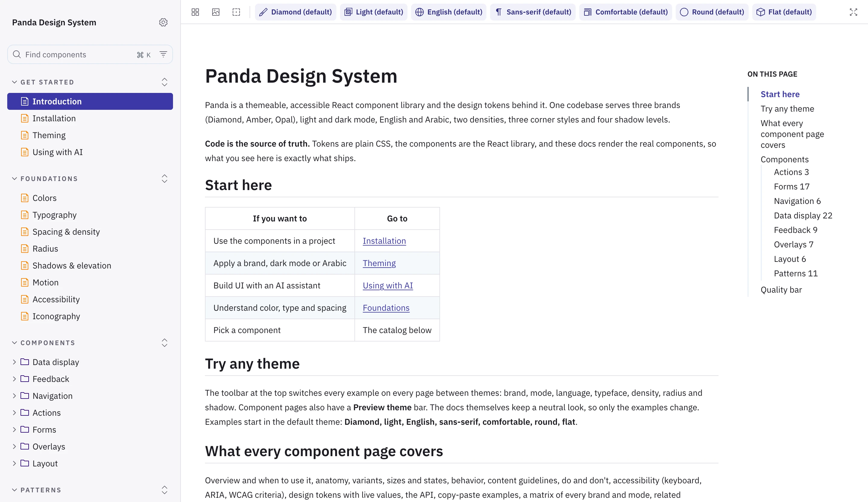Viewport: 868px width, 502px height.
Task: Open the settings gear next to Panda Design System
Action: (163, 22)
